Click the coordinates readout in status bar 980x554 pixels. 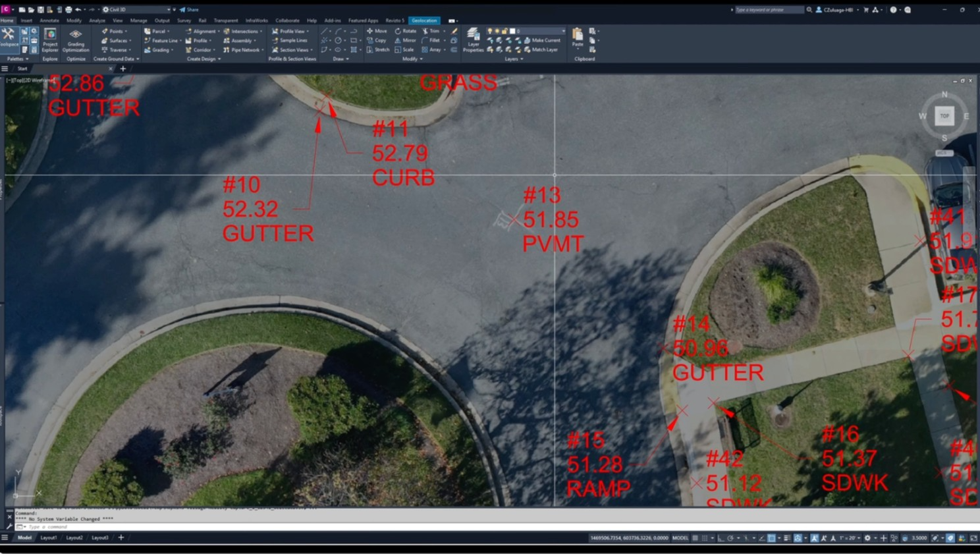(629, 538)
